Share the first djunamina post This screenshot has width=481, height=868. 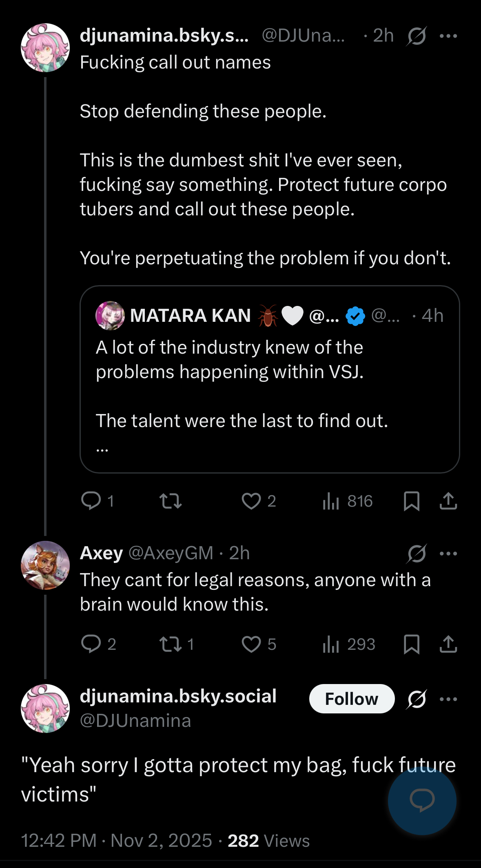448,501
